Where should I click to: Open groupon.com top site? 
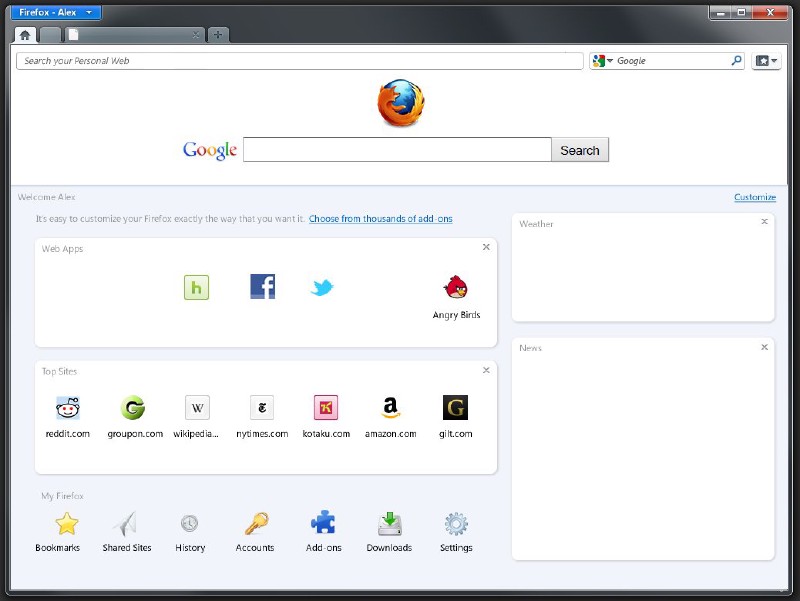135,417
